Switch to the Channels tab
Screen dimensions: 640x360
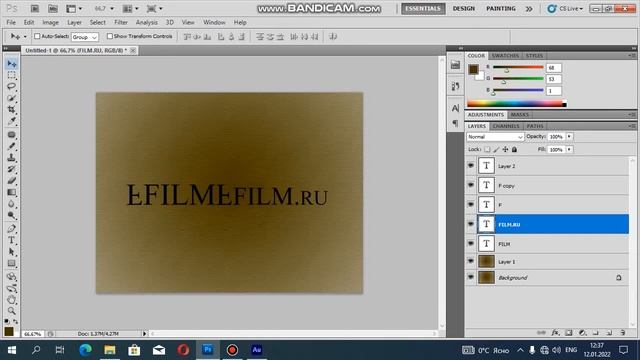pyautogui.click(x=506, y=126)
